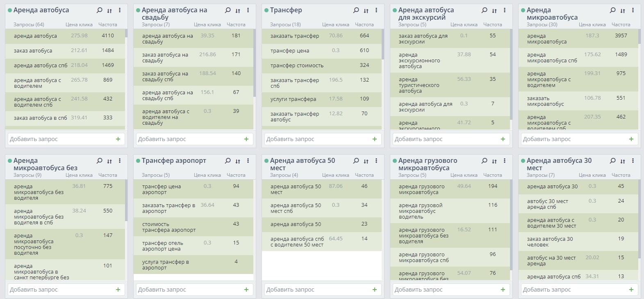
Task: Open three-dot menu of Аренда грузового микроавтобуса
Action: 505,161
